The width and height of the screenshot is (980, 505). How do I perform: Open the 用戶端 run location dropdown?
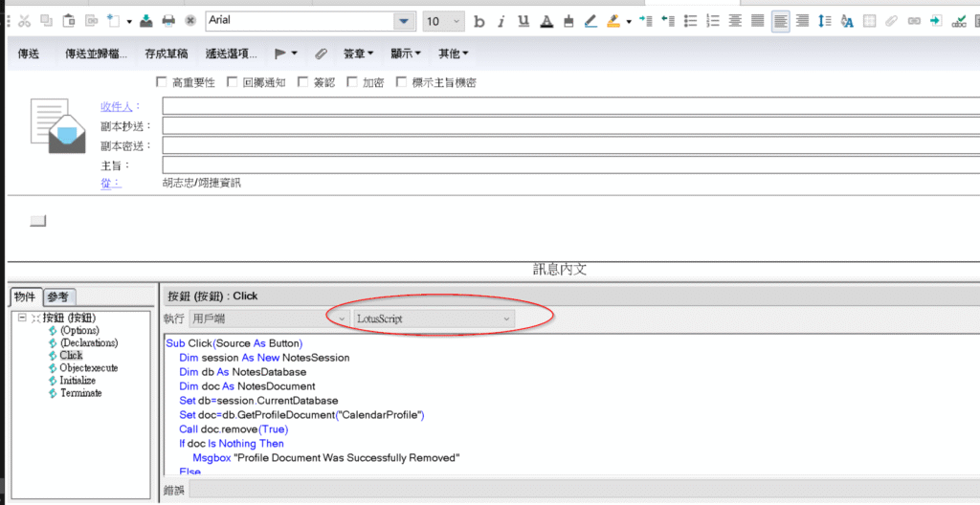pyautogui.click(x=342, y=318)
